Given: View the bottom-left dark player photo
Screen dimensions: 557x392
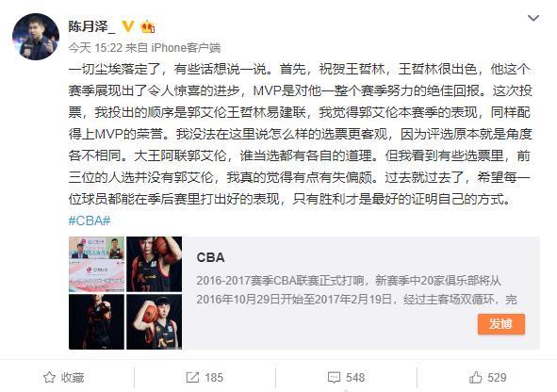Looking at the screenshot, I should point(97,321).
